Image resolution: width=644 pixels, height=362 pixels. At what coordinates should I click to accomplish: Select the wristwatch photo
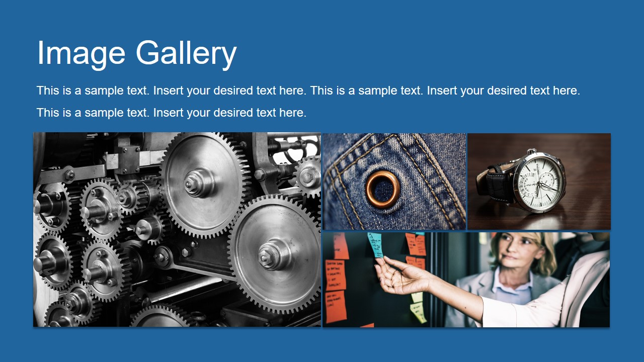[x=539, y=182]
